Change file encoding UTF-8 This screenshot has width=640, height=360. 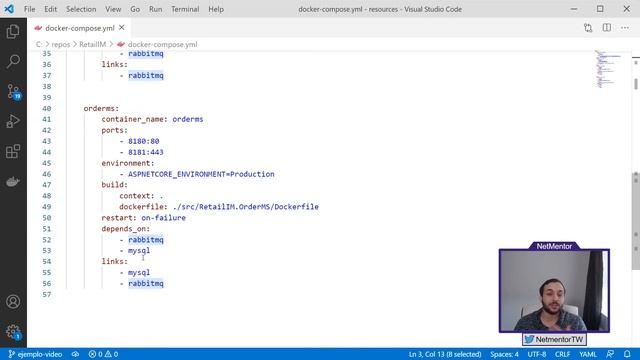(x=537, y=354)
